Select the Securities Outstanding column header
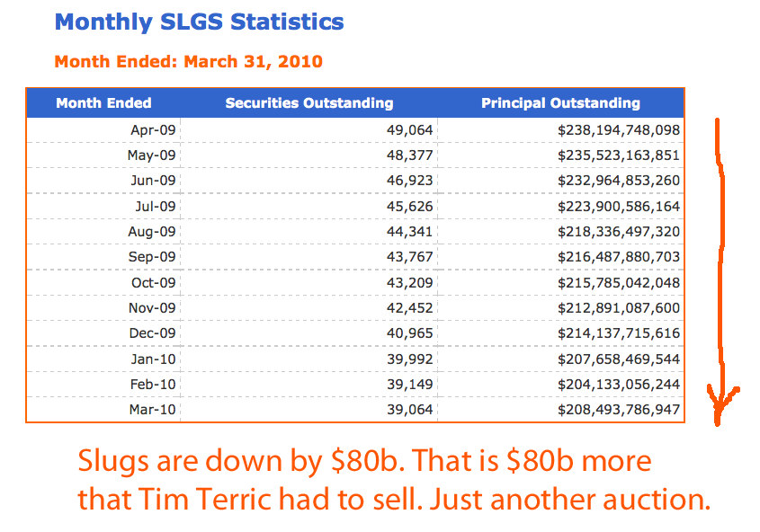 point(309,102)
